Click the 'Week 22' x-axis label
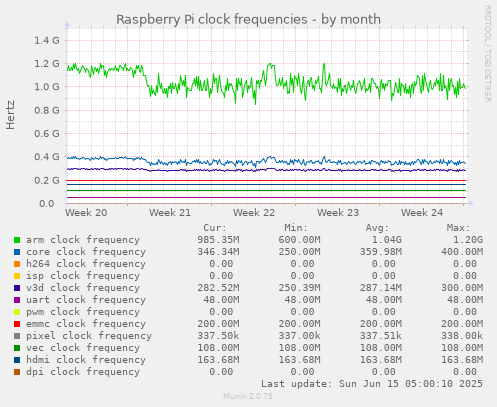This screenshot has height=407, width=497. (x=254, y=213)
